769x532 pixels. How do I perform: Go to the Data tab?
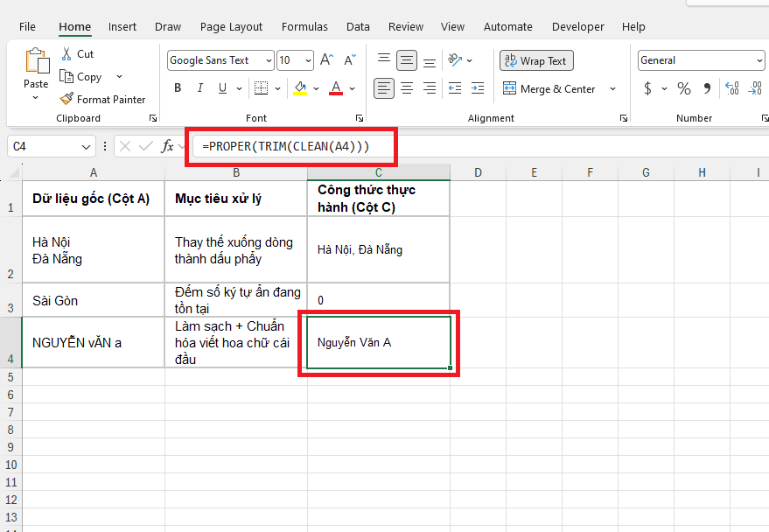click(x=358, y=27)
